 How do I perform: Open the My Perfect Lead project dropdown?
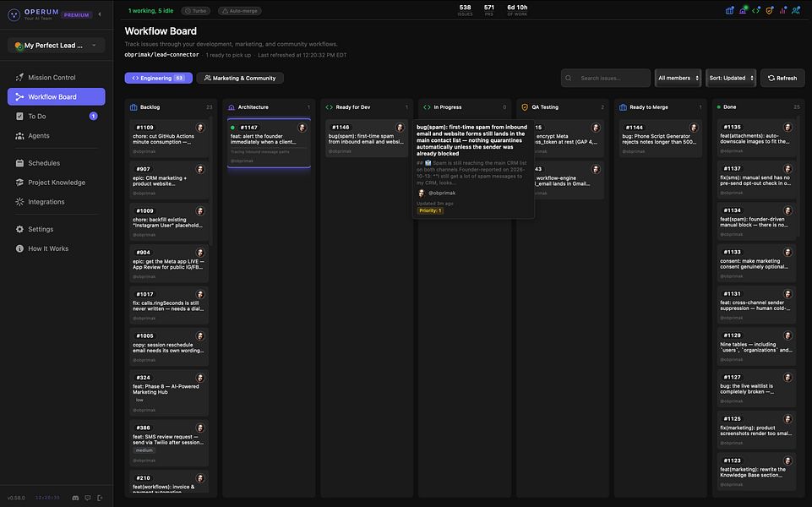click(57, 46)
